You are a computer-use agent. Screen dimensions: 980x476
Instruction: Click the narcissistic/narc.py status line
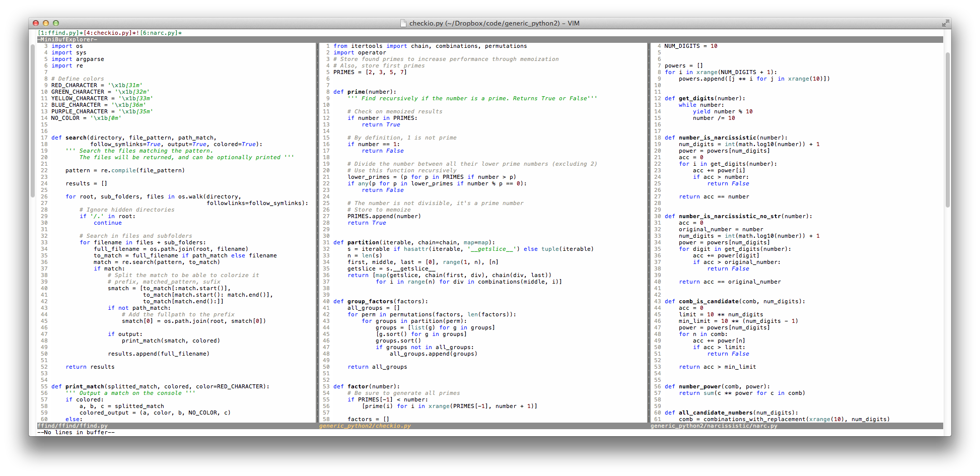[714, 426]
